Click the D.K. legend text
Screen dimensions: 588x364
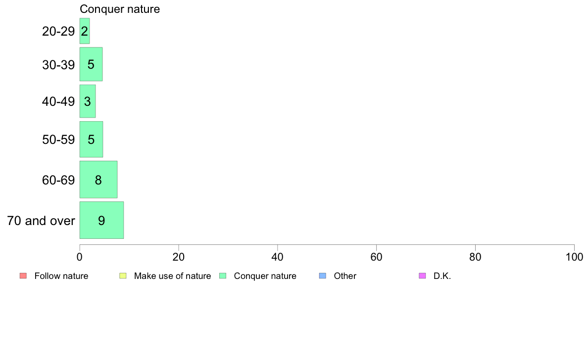coord(442,276)
